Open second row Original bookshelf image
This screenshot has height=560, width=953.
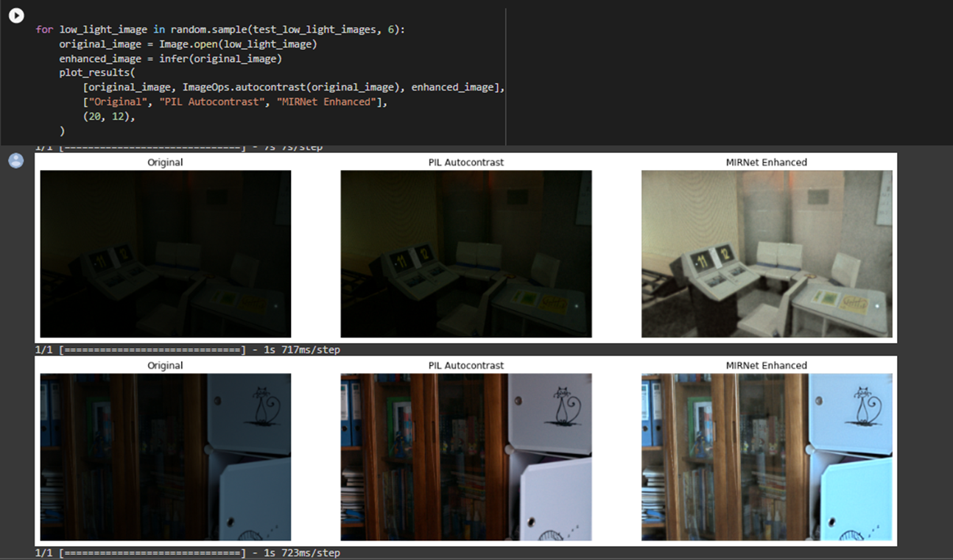(x=166, y=457)
